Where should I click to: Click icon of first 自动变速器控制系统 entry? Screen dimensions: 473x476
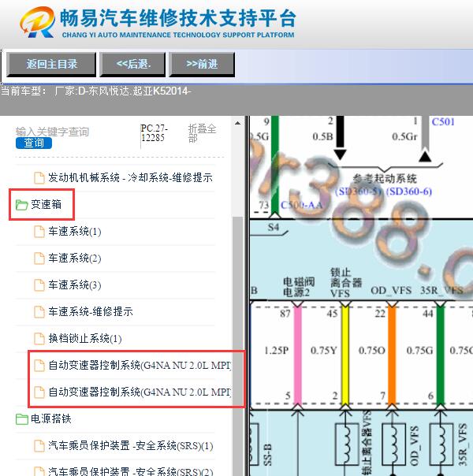click(39, 366)
